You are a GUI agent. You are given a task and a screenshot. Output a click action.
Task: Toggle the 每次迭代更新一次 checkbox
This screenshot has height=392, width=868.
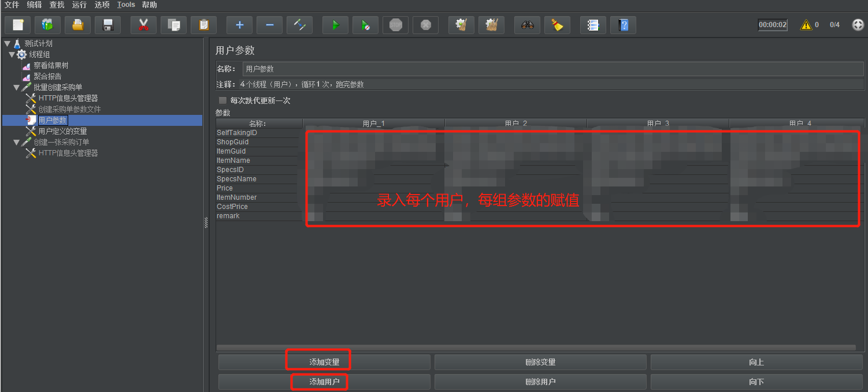[222, 100]
